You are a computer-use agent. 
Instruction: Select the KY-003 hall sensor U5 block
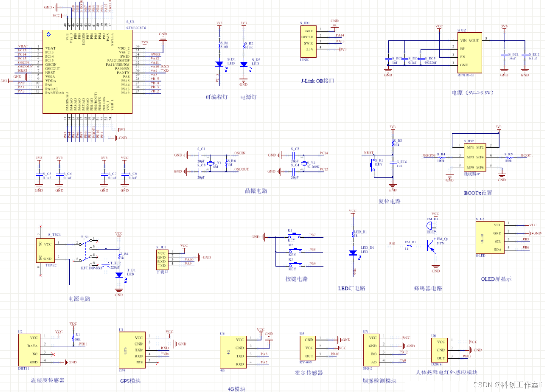(308, 348)
